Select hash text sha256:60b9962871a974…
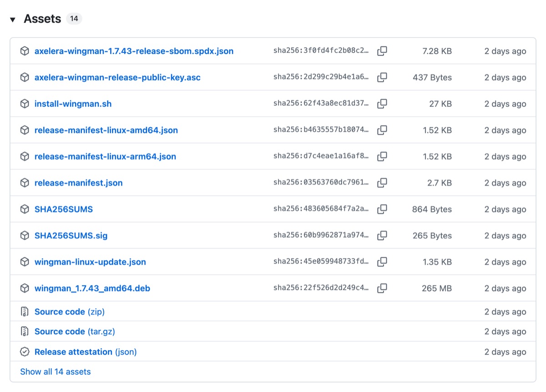 (321, 236)
